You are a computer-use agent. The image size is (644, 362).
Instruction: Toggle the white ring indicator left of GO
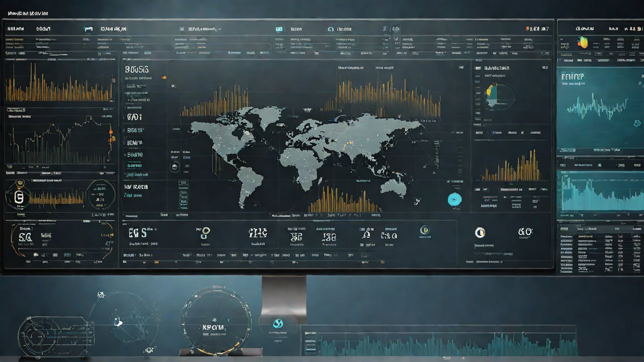[x=480, y=232]
